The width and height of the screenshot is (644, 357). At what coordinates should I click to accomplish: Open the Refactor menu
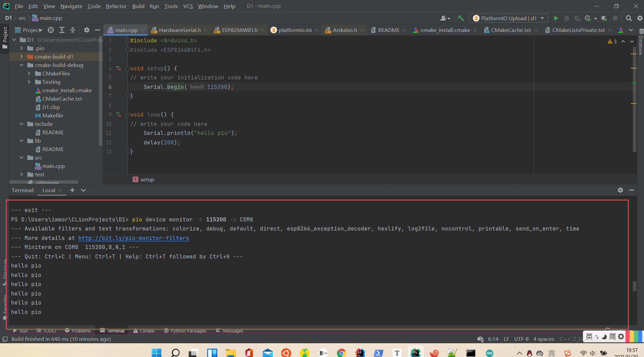116,6
